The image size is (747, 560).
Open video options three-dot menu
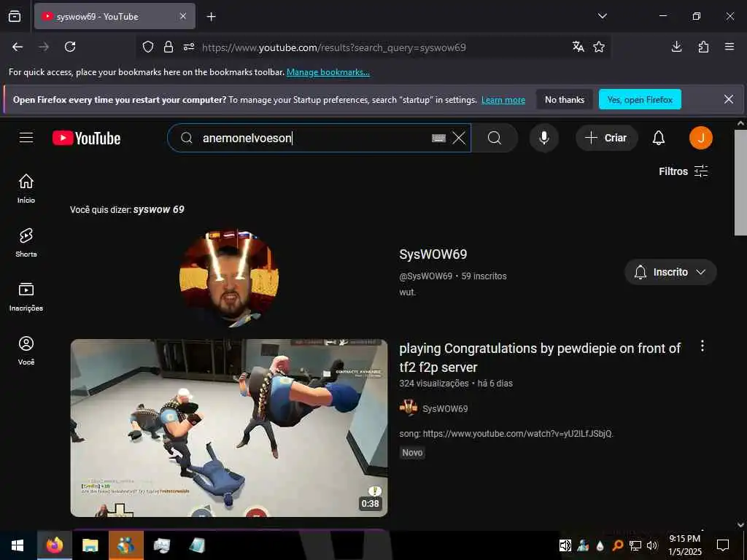pos(703,346)
